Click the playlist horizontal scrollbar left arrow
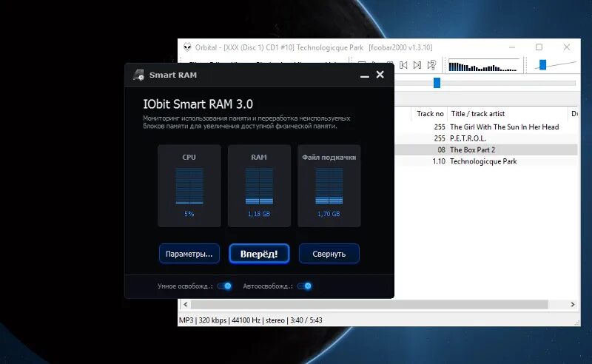 (x=186, y=304)
